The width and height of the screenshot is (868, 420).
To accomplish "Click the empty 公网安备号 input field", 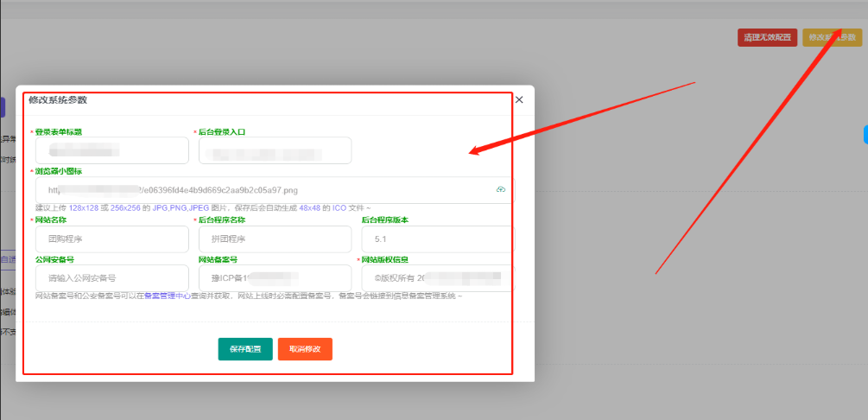I will point(111,278).
